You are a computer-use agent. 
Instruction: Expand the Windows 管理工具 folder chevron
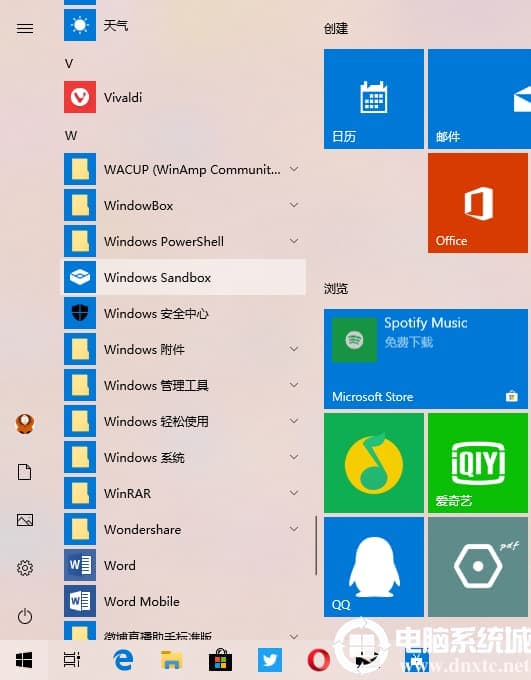294,385
